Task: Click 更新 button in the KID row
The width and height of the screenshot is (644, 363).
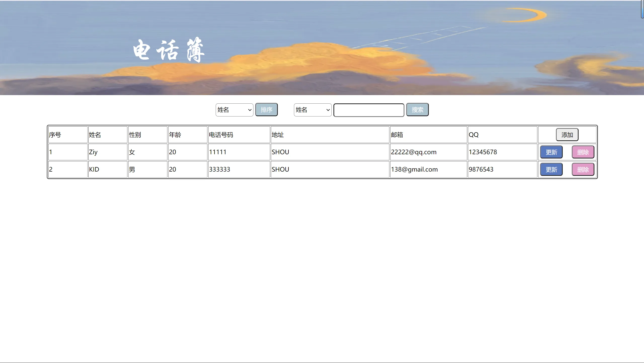Action: click(551, 169)
